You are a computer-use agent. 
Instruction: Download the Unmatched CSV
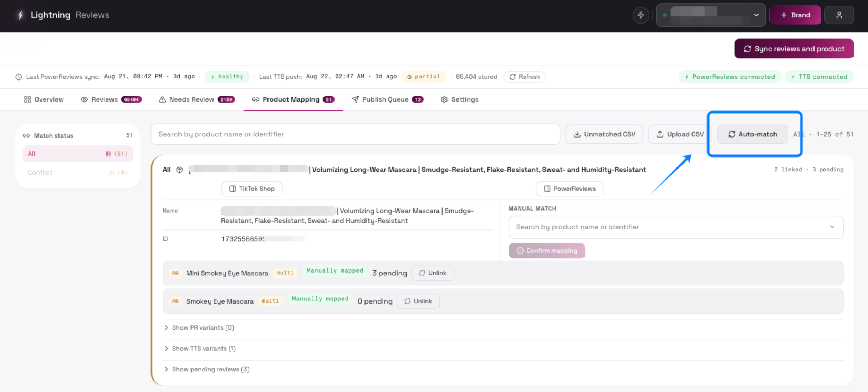(x=604, y=134)
